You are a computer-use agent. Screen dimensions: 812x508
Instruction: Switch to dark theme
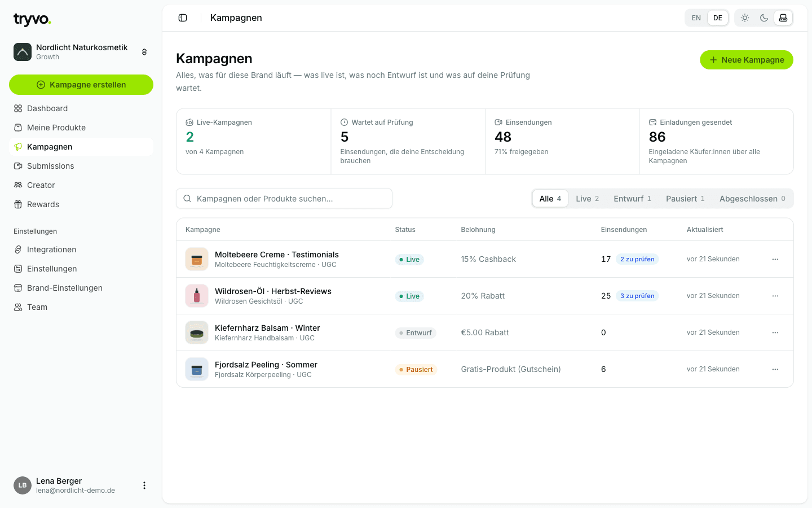pos(764,18)
